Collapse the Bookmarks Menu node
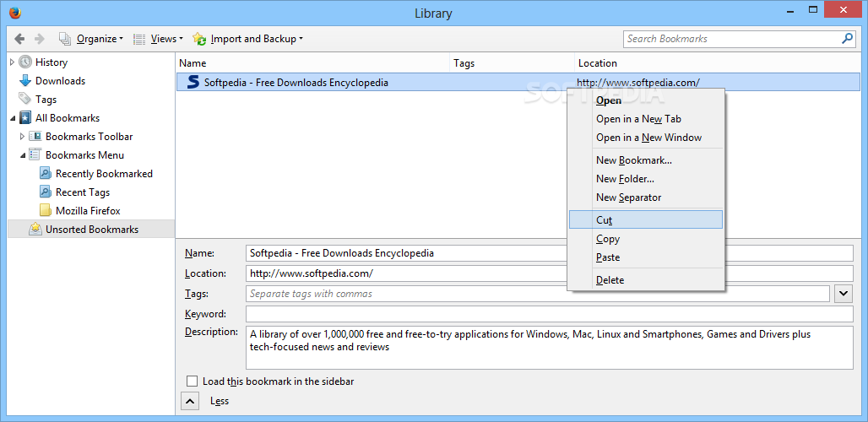Image resolution: width=868 pixels, height=422 pixels. tap(22, 154)
